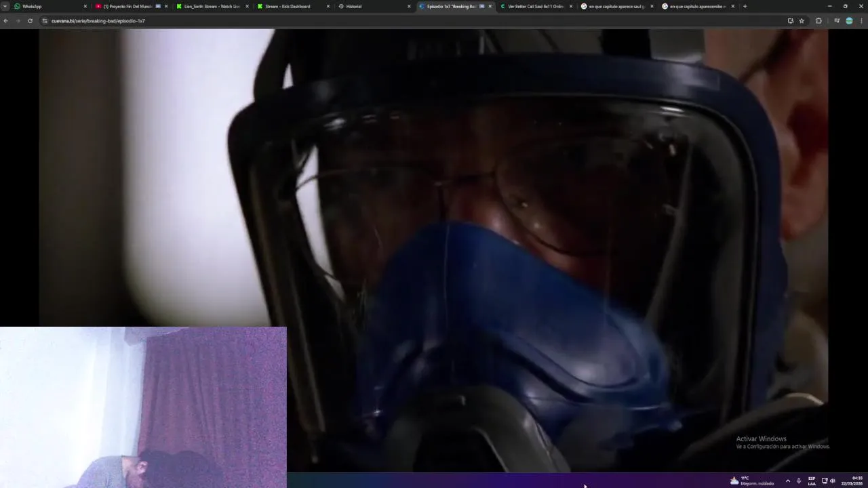Show hidden system tray icons
This screenshot has height=488, width=868.
click(x=787, y=481)
